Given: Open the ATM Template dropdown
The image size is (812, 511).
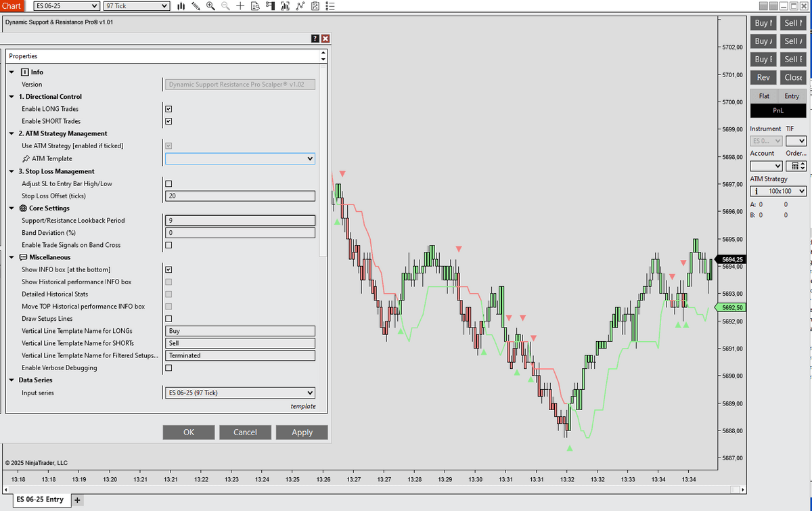Looking at the screenshot, I should point(240,158).
